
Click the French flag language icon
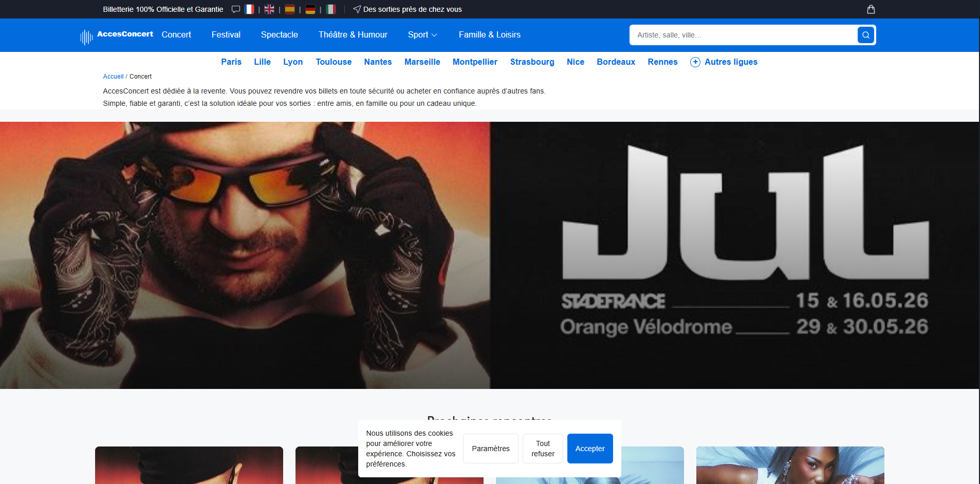coord(249,9)
